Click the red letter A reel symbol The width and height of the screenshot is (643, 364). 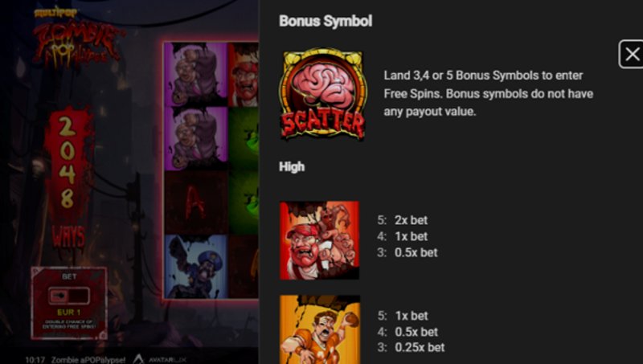pyautogui.click(x=195, y=202)
